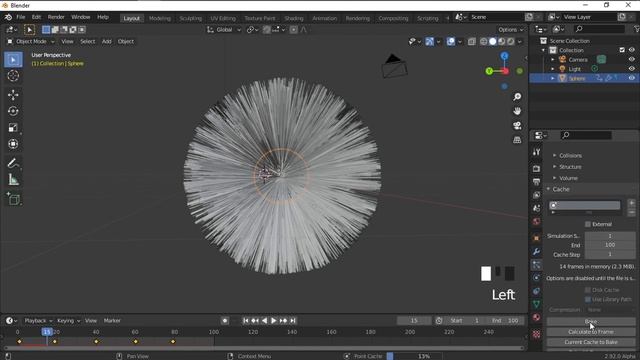Open the World properties tab
Viewport: 640px width, 360px height.
pyautogui.click(x=536, y=222)
